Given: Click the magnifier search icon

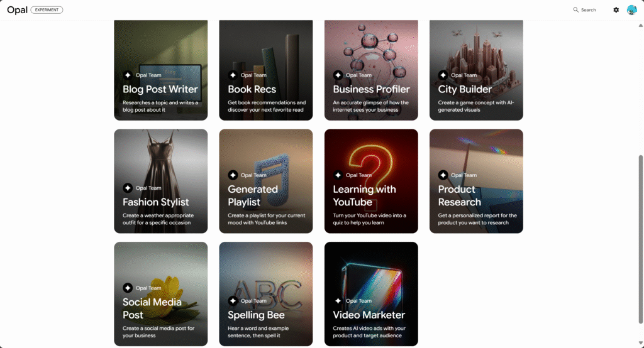Looking at the screenshot, I should click(x=576, y=10).
